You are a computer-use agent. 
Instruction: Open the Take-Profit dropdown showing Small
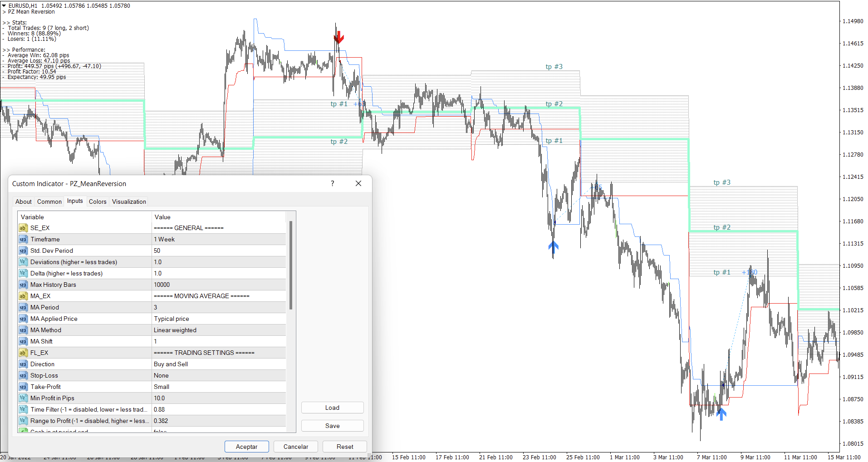click(219, 387)
